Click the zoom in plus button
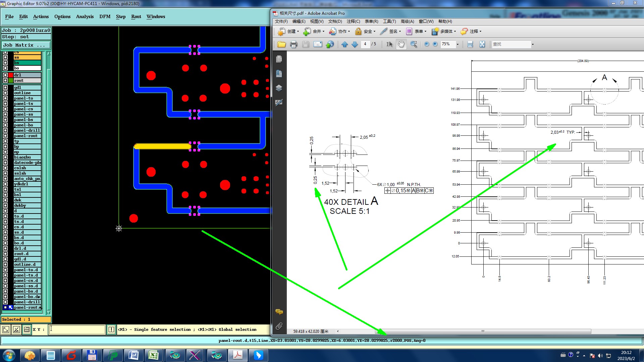 (x=435, y=44)
